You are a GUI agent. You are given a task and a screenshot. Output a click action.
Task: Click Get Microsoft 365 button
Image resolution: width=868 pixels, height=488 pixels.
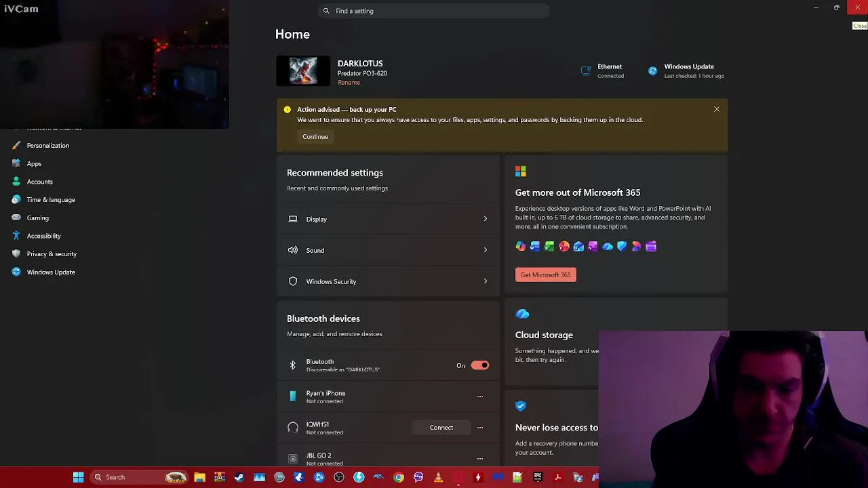(x=546, y=274)
